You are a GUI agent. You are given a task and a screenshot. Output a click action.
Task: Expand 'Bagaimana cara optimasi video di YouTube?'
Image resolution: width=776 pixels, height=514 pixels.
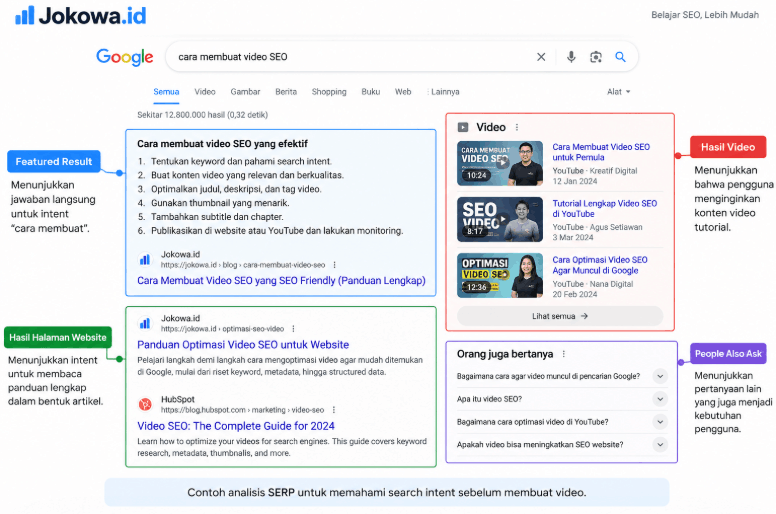[660, 421]
